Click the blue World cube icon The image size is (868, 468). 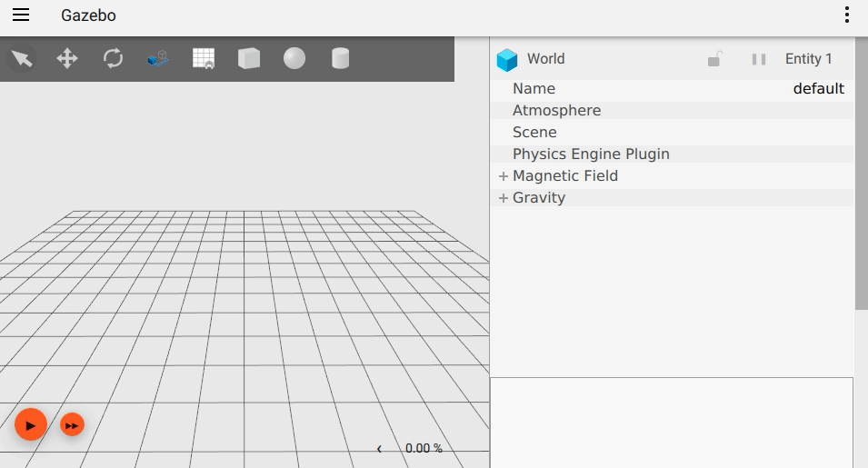pyautogui.click(x=506, y=60)
